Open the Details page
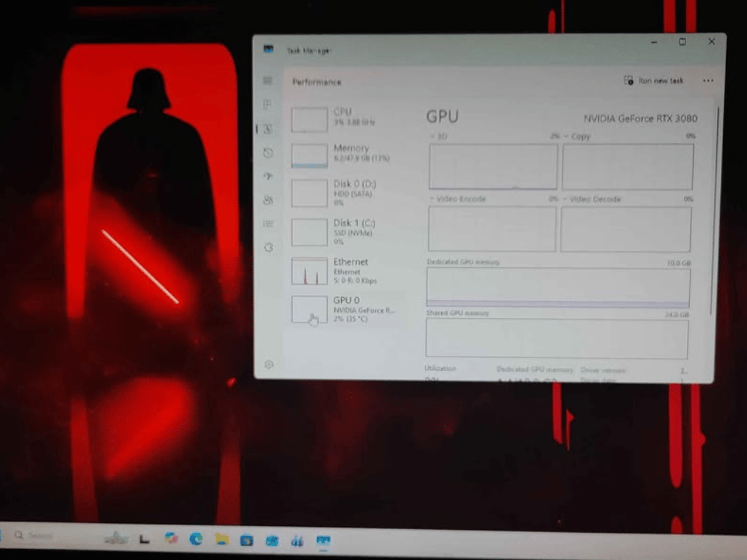This screenshot has height=560, width=747. point(268,224)
